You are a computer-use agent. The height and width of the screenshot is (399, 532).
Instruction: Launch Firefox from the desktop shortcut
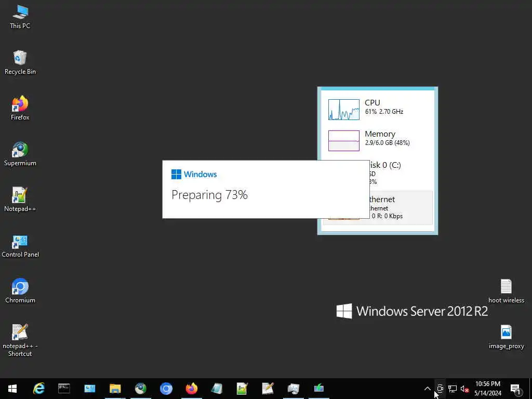pos(20,108)
